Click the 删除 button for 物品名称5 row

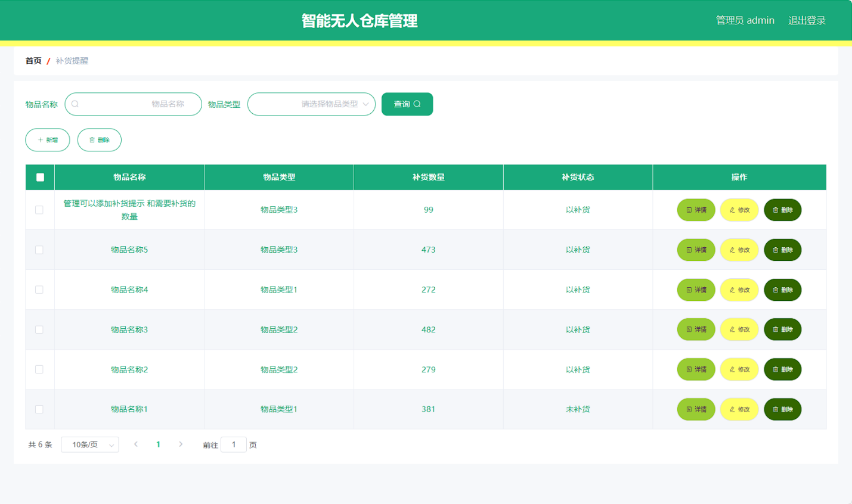click(783, 250)
